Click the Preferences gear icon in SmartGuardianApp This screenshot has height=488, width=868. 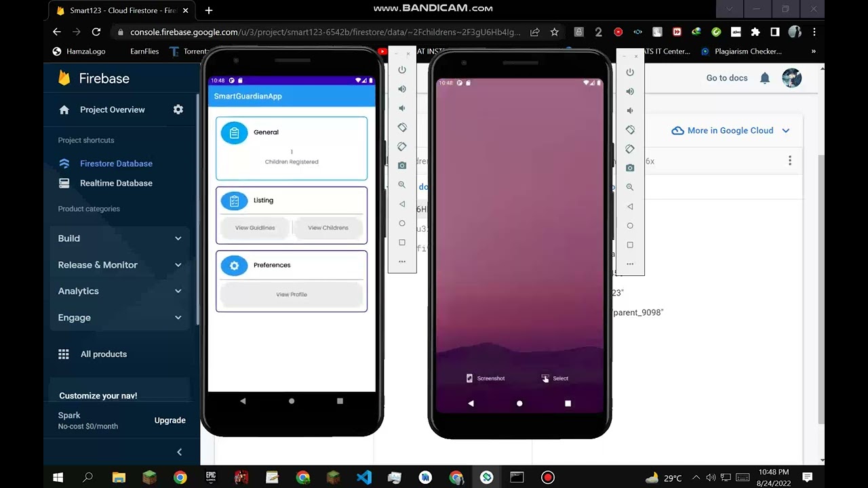(x=234, y=266)
